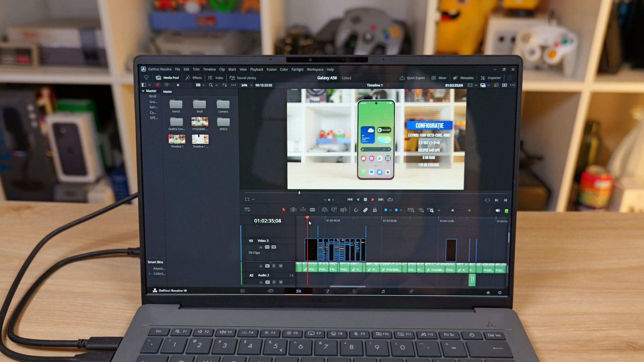
Task: Open the Playback menu
Action: pyautogui.click(x=256, y=70)
